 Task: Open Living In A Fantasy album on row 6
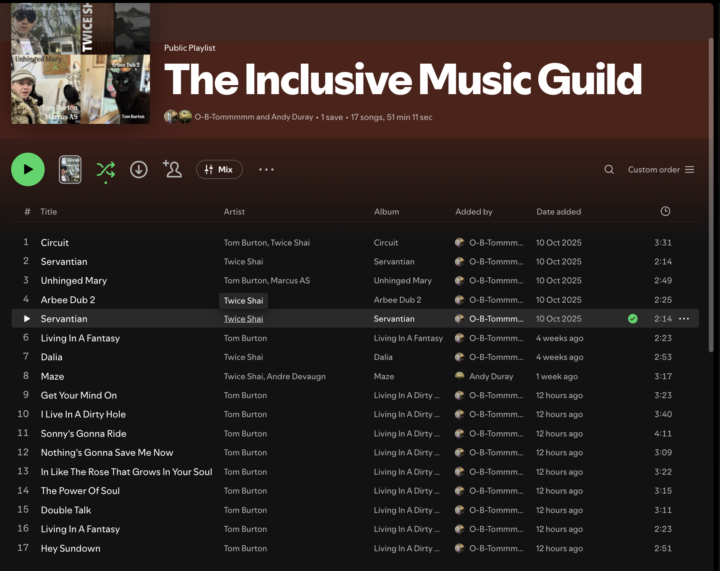408,338
